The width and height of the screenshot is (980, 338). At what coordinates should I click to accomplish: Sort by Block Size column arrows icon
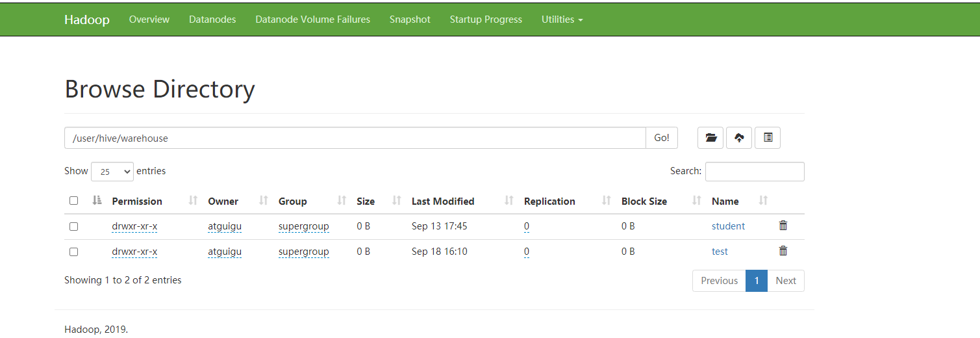pos(697,201)
